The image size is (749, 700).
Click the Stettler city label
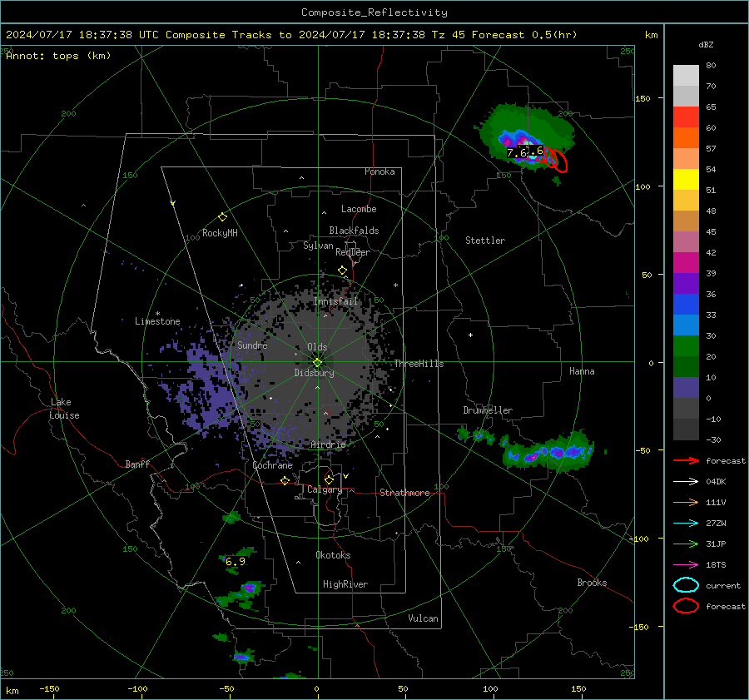click(485, 241)
